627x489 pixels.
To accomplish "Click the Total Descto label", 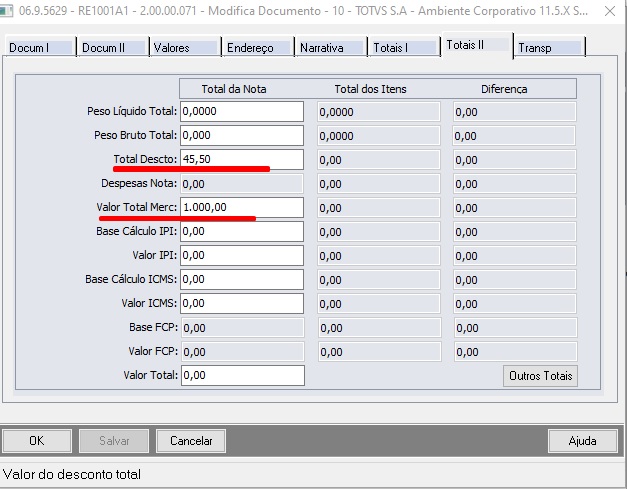I will point(145,159).
